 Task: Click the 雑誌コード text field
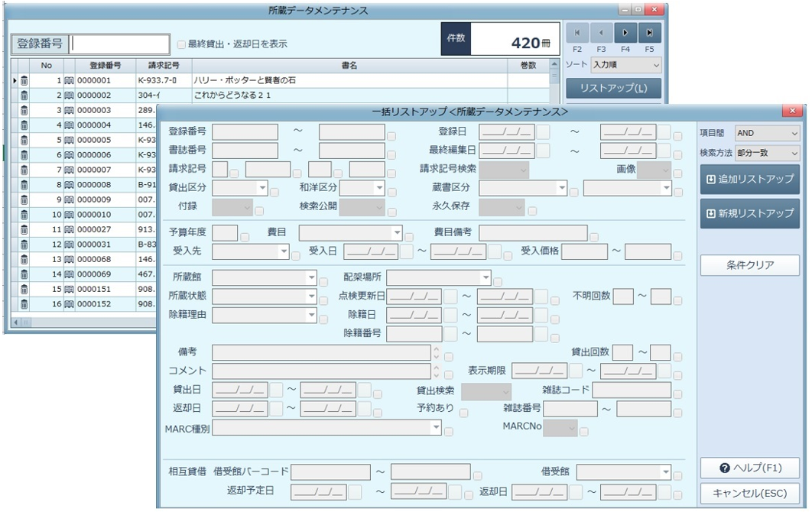tap(632, 390)
